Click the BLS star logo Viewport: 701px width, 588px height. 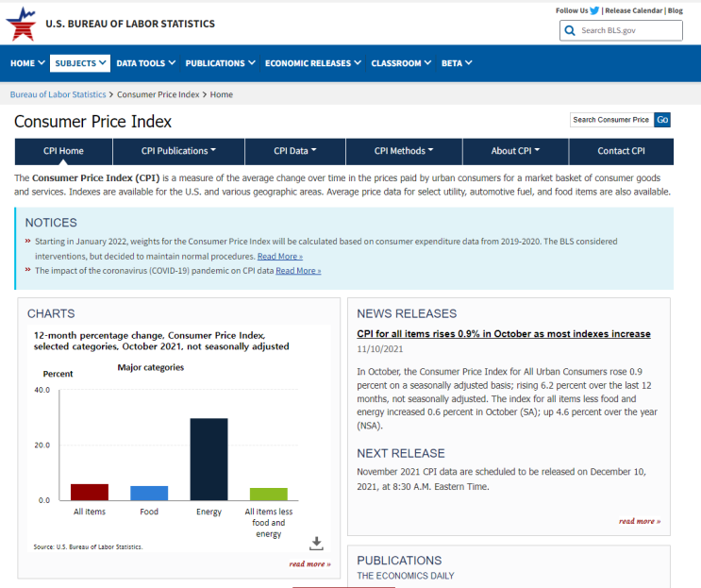(21, 24)
